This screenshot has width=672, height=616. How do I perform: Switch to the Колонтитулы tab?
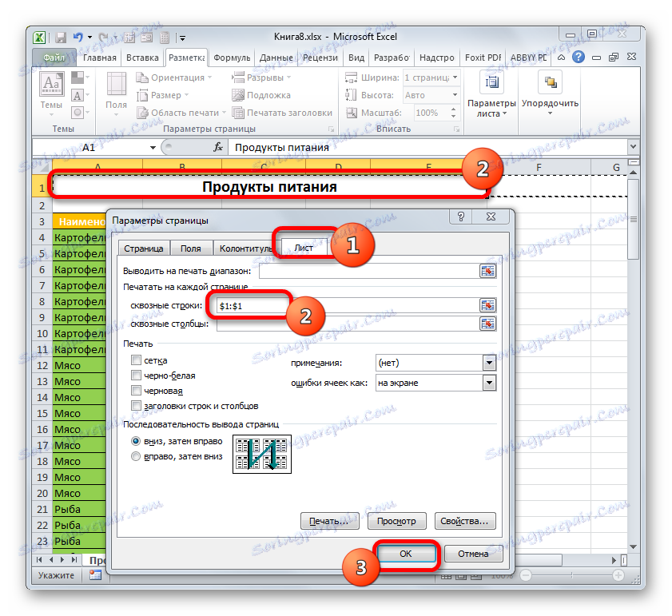coord(246,248)
